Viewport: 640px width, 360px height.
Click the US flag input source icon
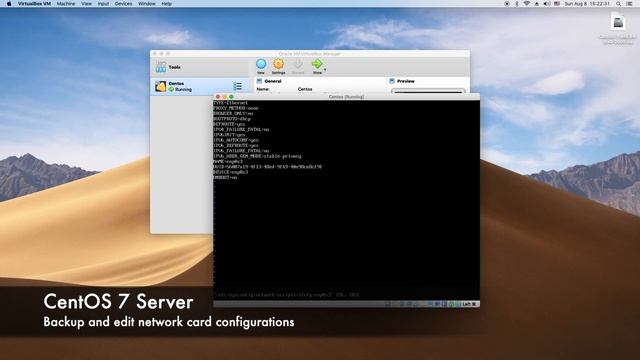[557, 4]
